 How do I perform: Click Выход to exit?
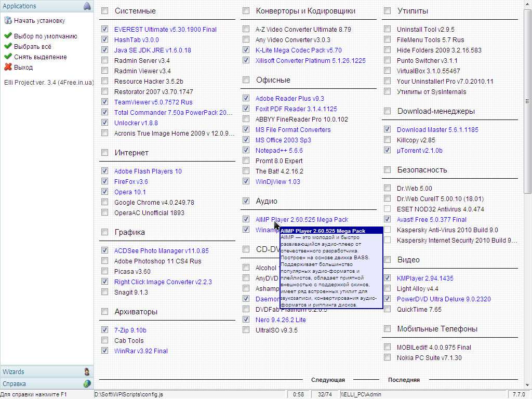tap(23, 67)
